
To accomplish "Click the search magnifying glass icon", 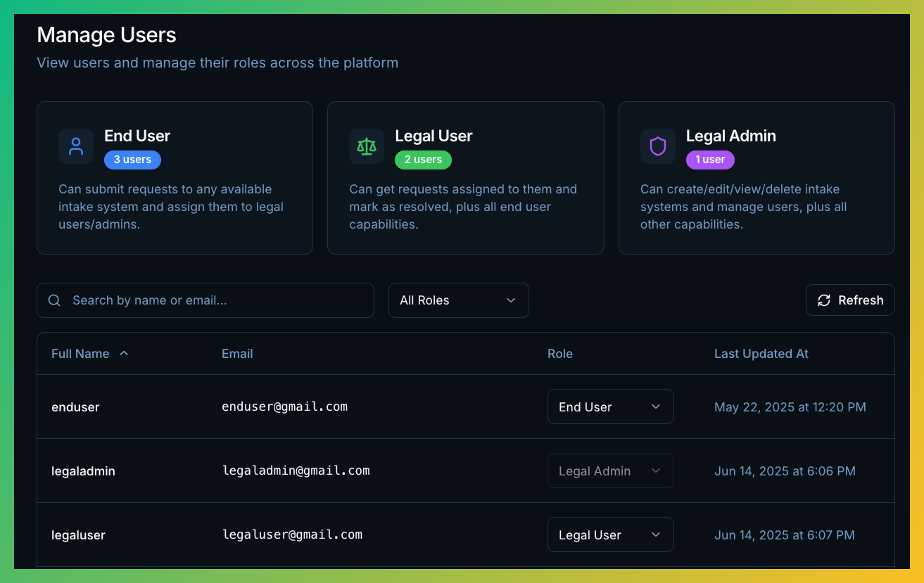I will [54, 300].
